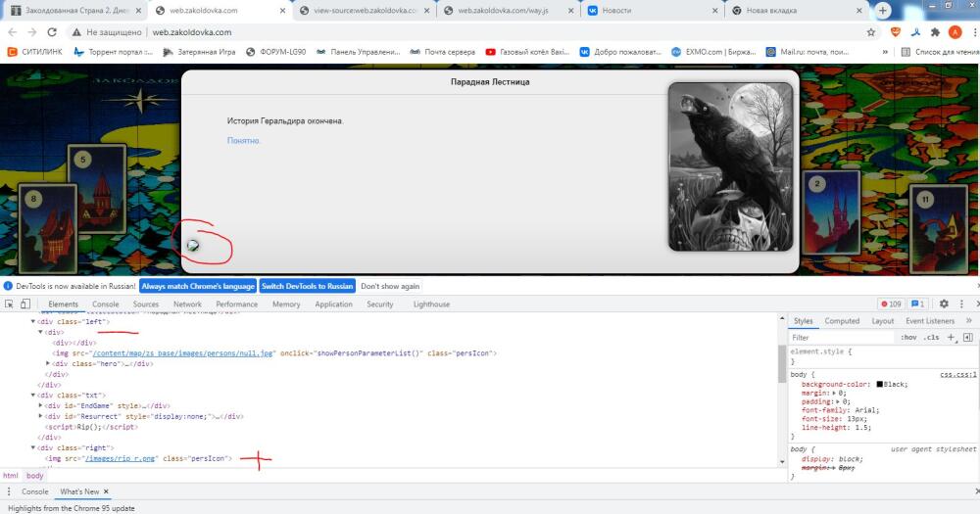980x514 pixels.
Task: Expand the padding property in body rule
Action: coord(839,401)
